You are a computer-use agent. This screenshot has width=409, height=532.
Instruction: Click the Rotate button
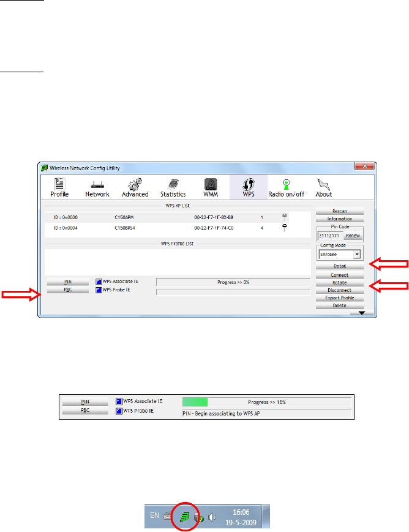(x=340, y=283)
